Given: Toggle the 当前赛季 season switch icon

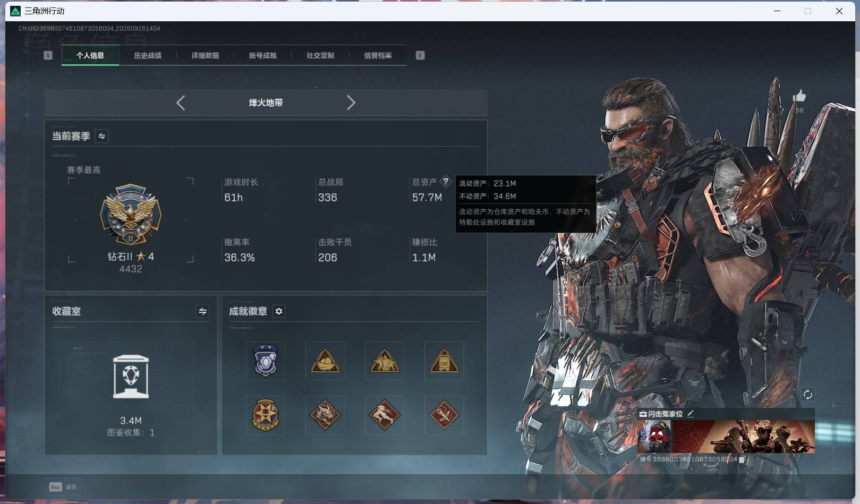Looking at the screenshot, I should (101, 136).
